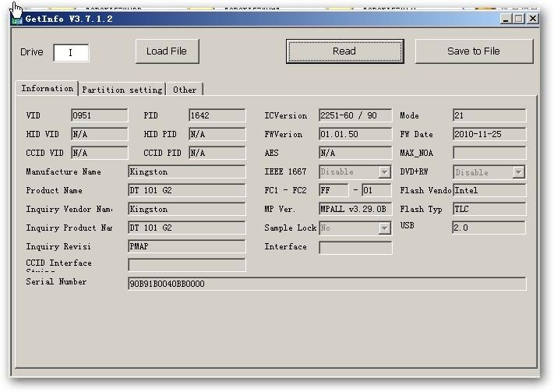This screenshot has height=392, width=554.
Task: Click the Mode field showing 21
Action: (x=489, y=115)
